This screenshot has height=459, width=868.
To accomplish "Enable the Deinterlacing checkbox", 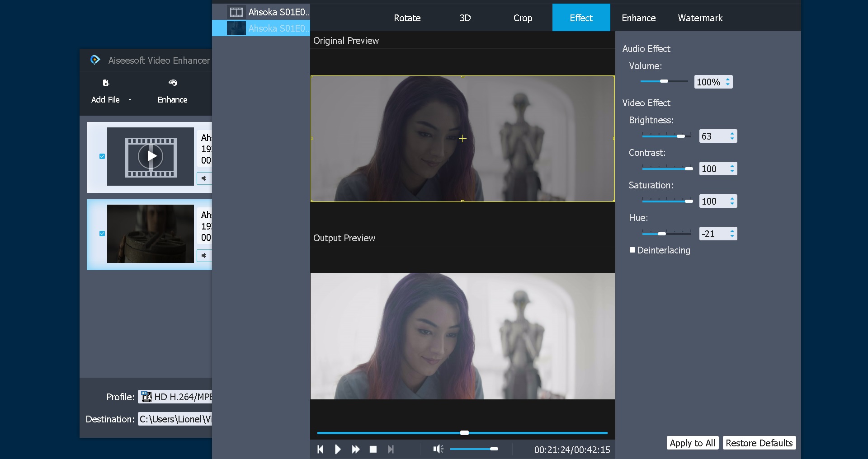I will pyautogui.click(x=632, y=250).
